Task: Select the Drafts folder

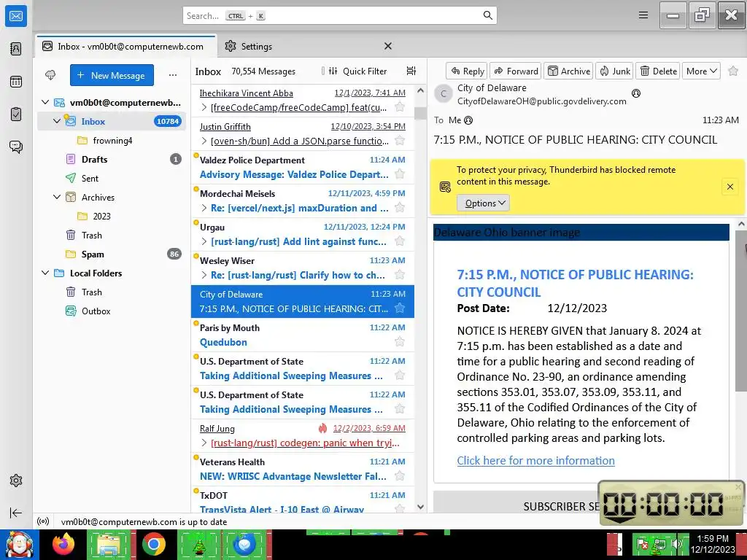Action: coord(112,159)
